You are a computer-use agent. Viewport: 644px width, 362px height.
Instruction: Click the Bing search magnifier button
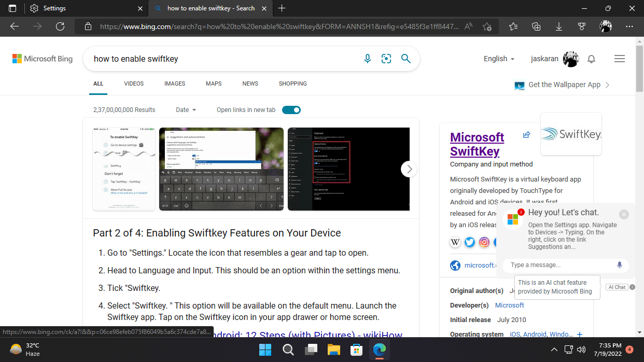[x=406, y=59]
